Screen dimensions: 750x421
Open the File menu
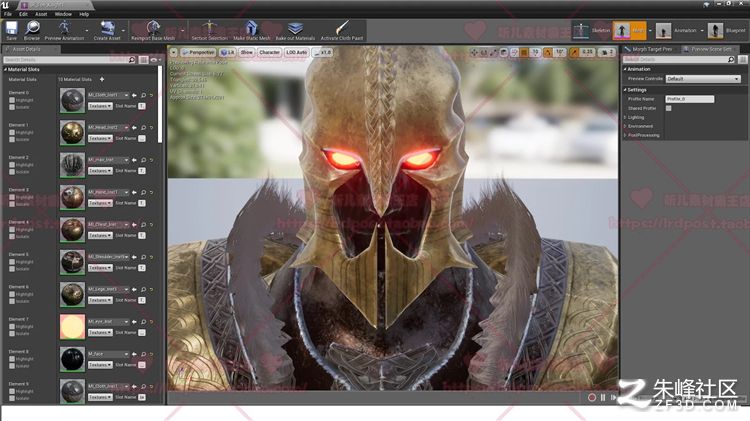tap(8, 14)
